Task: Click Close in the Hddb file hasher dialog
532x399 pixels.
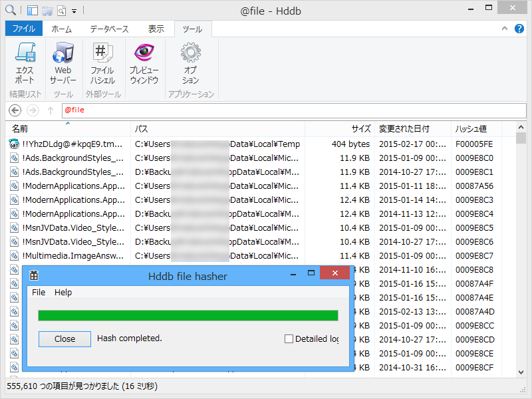Action: [64, 338]
